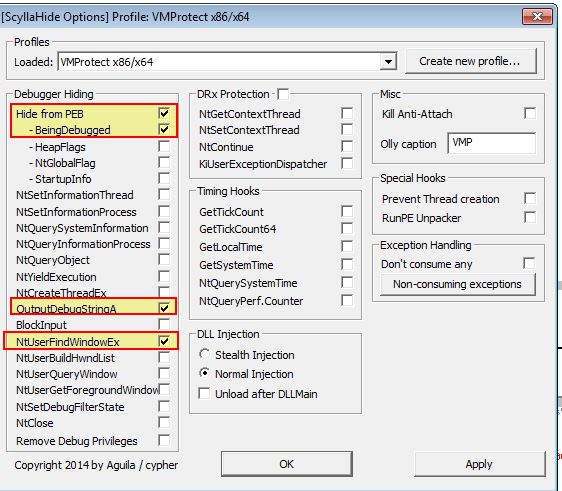The image size is (562, 491).
Task: Enable the NtQueryObject checkbox
Action: click(164, 259)
